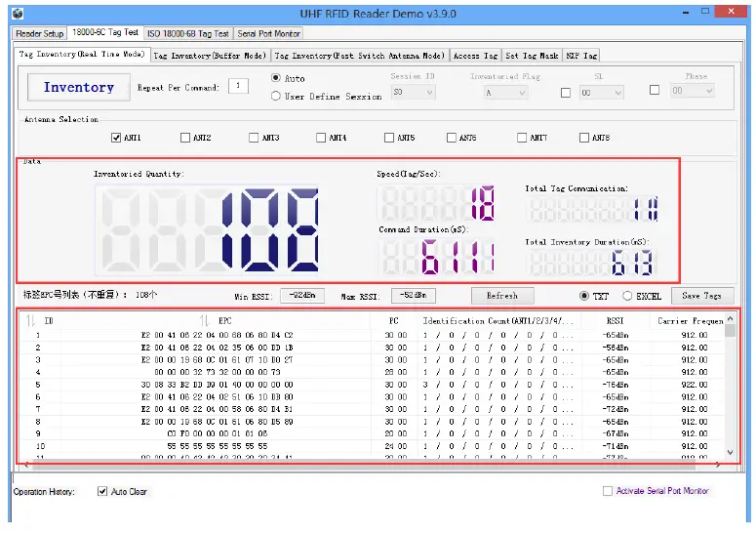
Task: Toggle the Auto Clear checkbox
Action: (102, 491)
